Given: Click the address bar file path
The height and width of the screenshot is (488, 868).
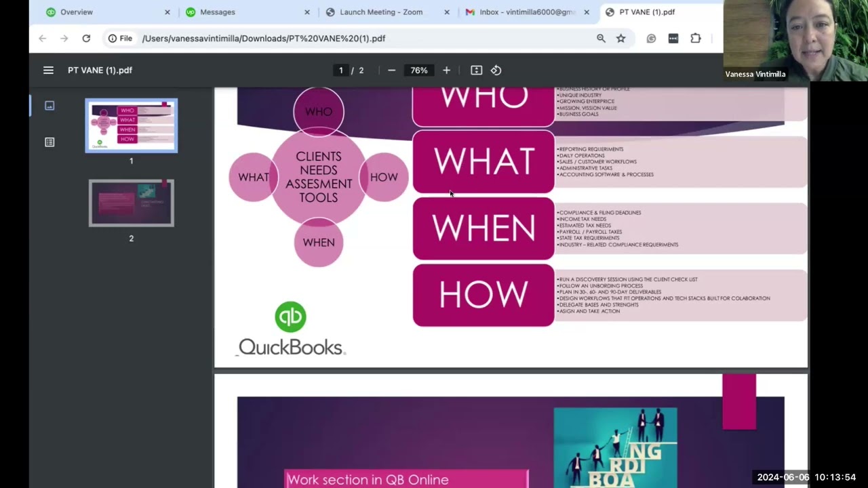Looking at the screenshot, I should [x=264, y=39].
